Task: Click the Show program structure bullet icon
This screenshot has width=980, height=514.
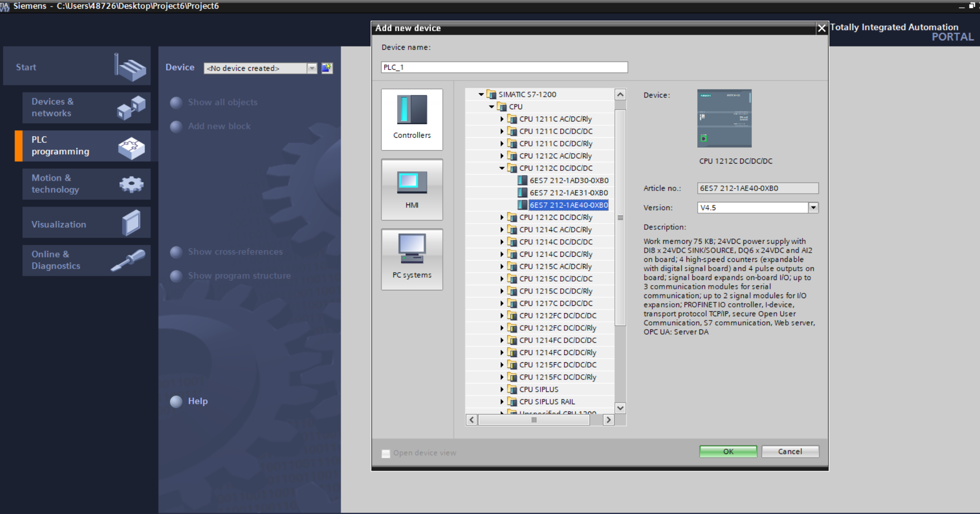Action: click(x=176, y=276)
